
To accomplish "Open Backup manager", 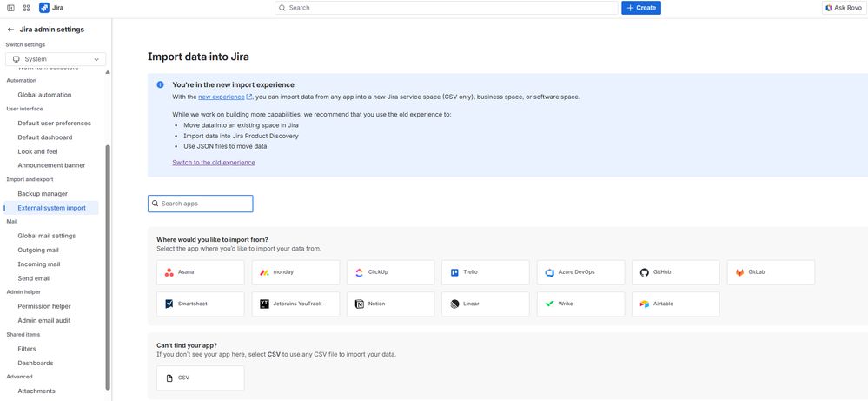I will tap(43, 194).
